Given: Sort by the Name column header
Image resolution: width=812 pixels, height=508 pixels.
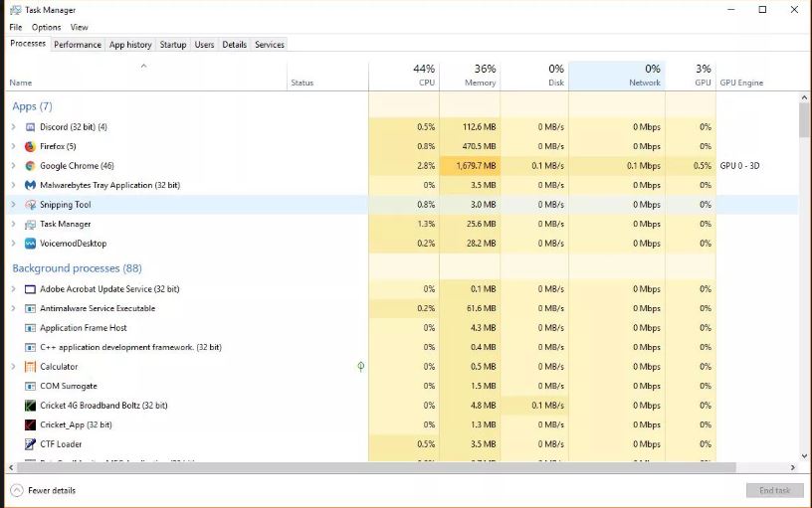Looking at the screenshot, I should (x=146, y=76).
